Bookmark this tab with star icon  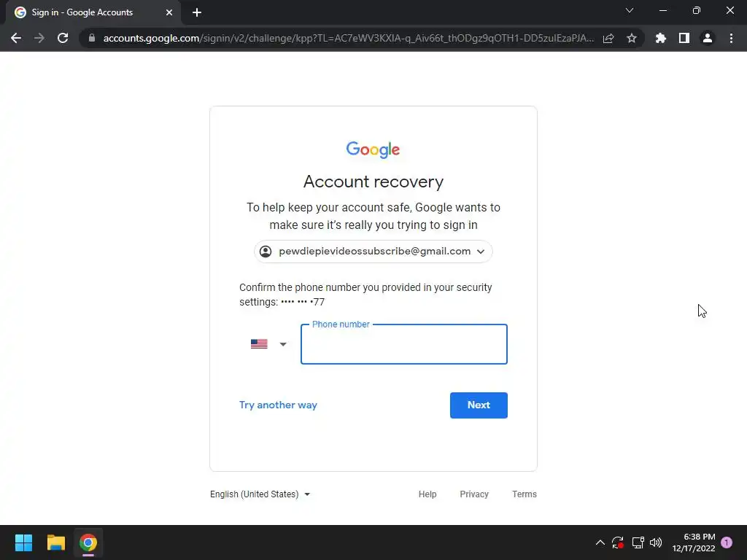click(x=632, y=38)
